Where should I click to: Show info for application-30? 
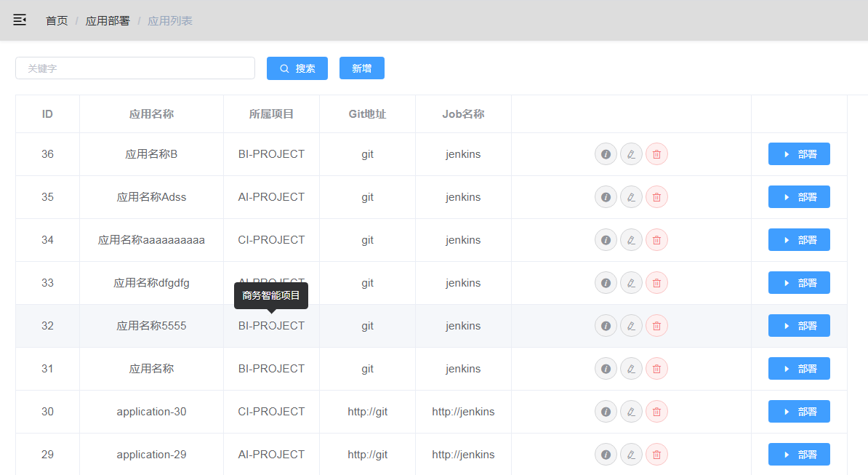pos(606,411)
